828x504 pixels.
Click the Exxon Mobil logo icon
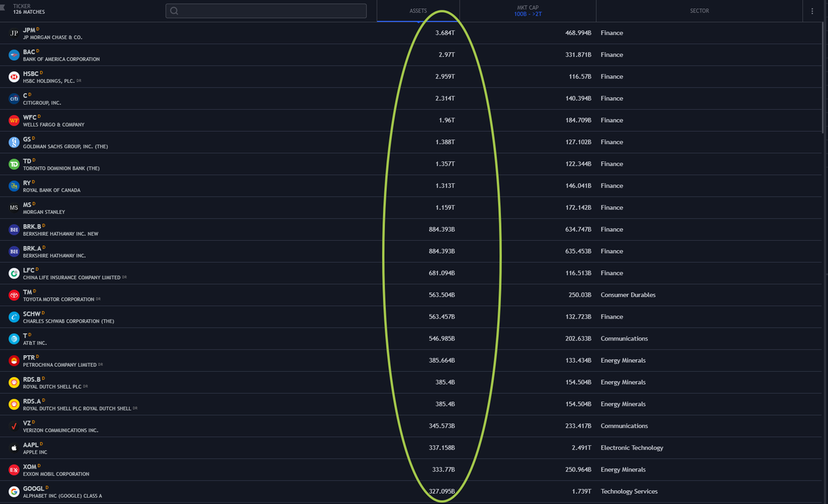click(14, 470)
